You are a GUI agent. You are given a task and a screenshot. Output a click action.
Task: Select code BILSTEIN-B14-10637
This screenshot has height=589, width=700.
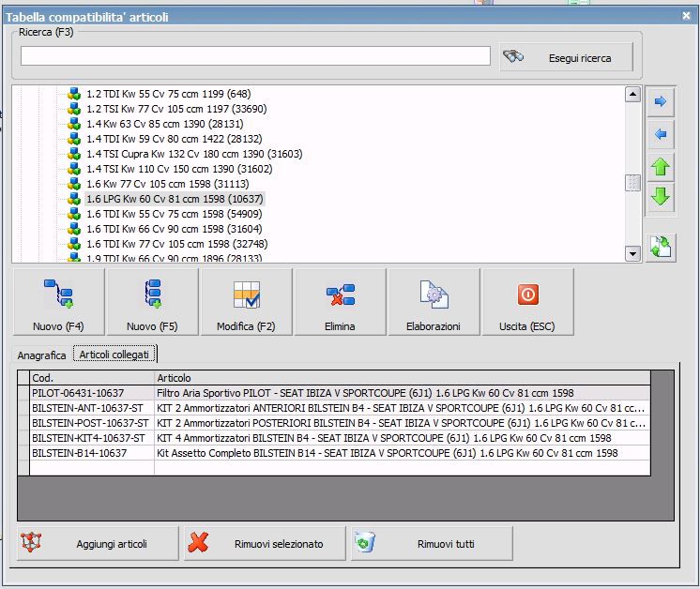click(x=92, y=453)
